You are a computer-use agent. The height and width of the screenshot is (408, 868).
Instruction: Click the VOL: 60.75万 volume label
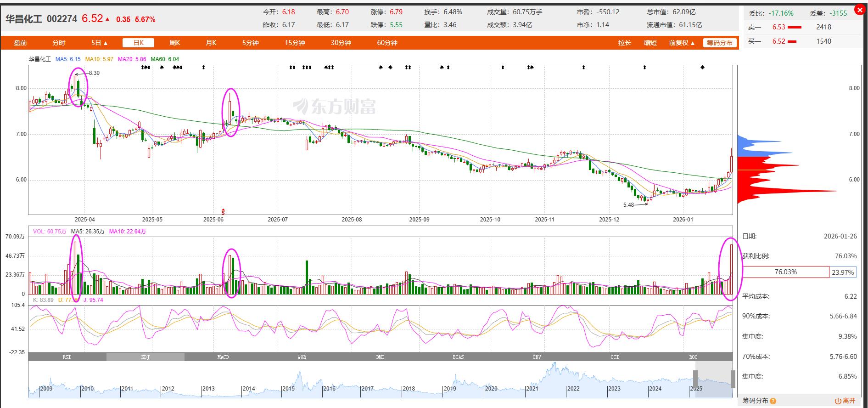50,232
